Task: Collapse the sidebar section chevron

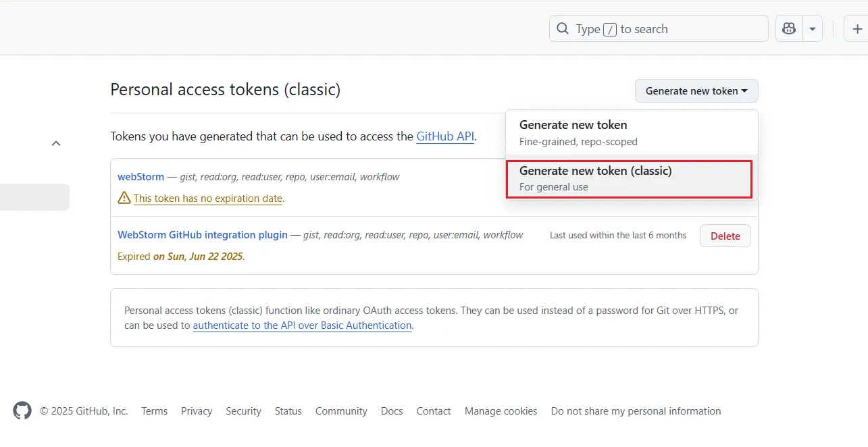Action: tap(56, 143)
